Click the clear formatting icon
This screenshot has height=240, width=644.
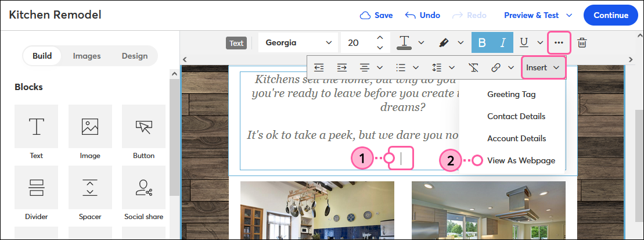click(x=473, y=67)
